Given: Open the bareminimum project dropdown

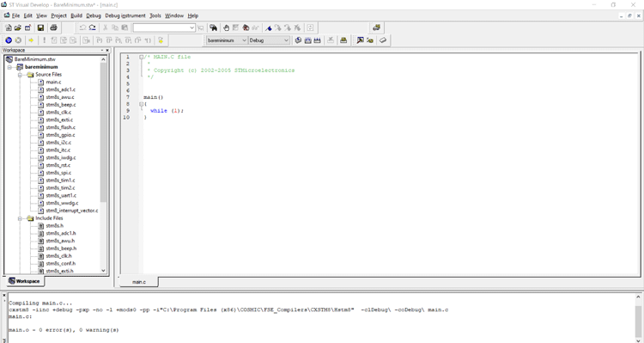Looking at the screenshot, I should pyautogui.click(x=244, y=40).
